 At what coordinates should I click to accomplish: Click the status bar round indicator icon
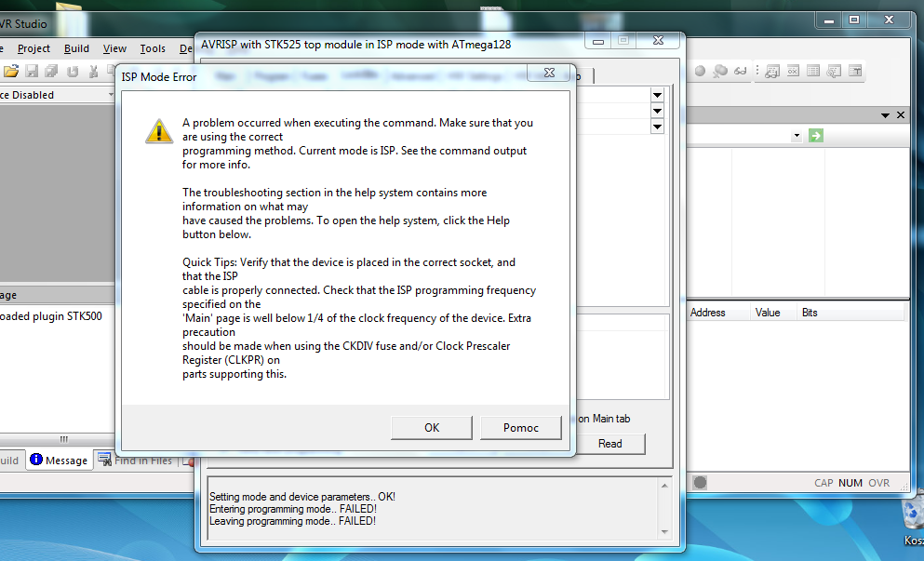[x=700, y=483]
